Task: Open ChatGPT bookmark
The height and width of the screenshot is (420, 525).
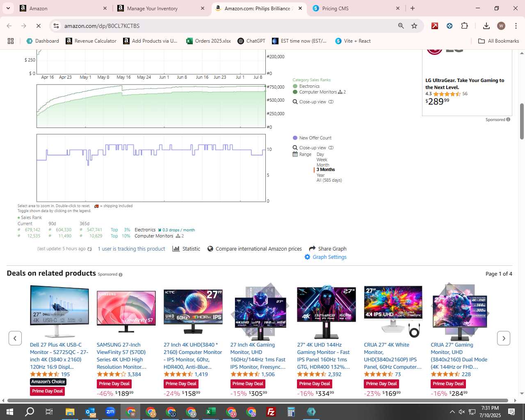Action: point(251,41)
